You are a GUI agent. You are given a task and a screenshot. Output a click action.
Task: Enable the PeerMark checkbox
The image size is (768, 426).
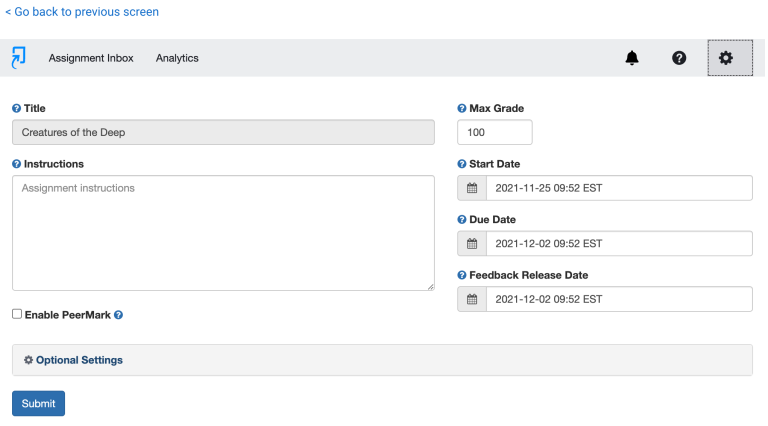pyautogui.click(x=17, y=314)
